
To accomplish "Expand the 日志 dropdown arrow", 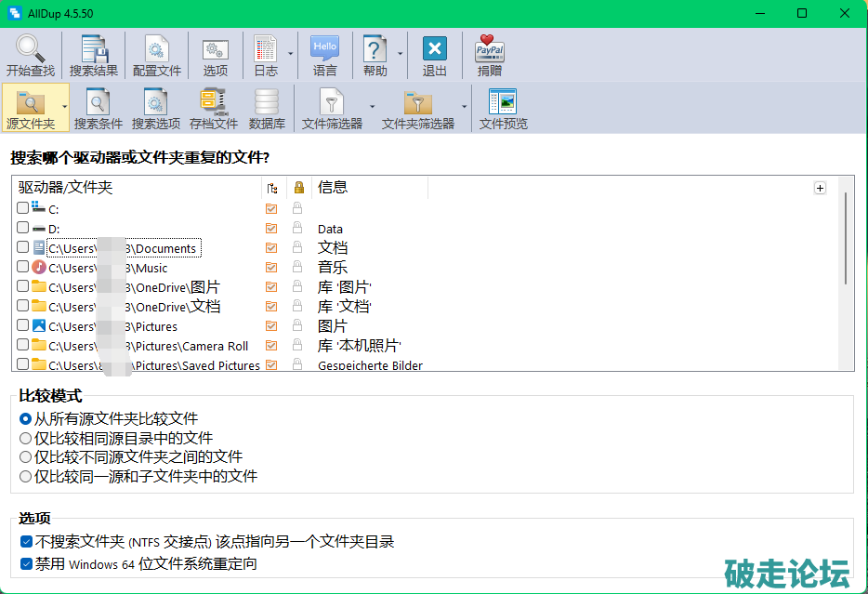I will point(290,54).
